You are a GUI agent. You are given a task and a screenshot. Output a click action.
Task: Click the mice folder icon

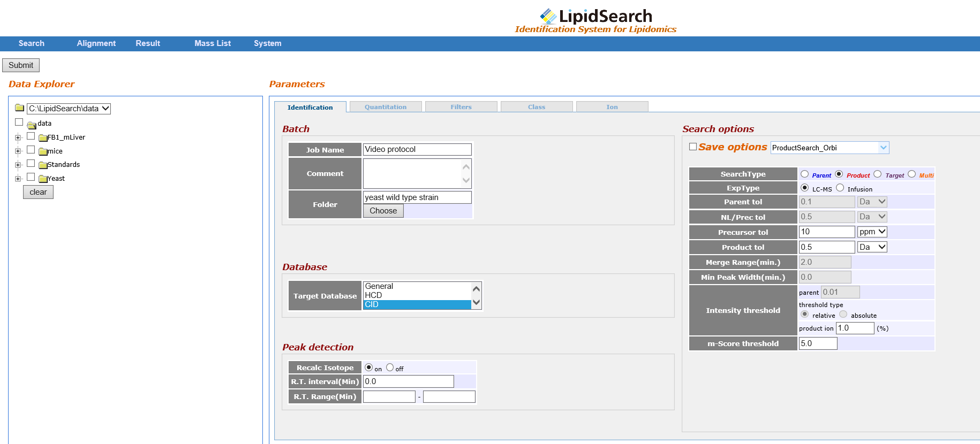tap(43, 152)
